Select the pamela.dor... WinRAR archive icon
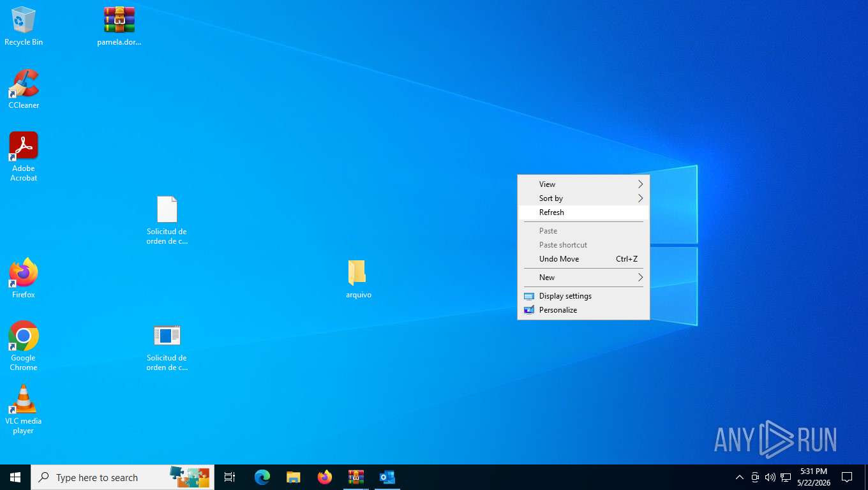Image resolution: width=868 pixels, height=490 pixels. (119, 26)
